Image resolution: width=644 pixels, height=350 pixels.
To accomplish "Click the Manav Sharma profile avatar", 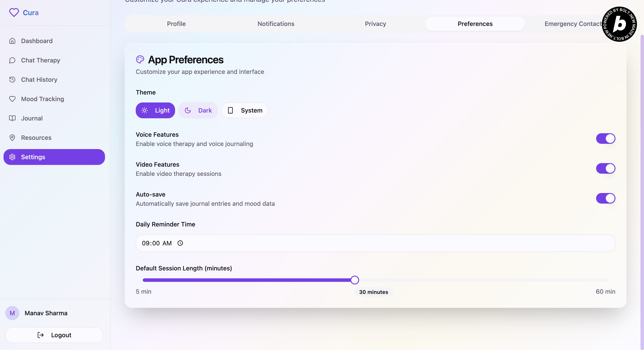I will click(12, 313).
